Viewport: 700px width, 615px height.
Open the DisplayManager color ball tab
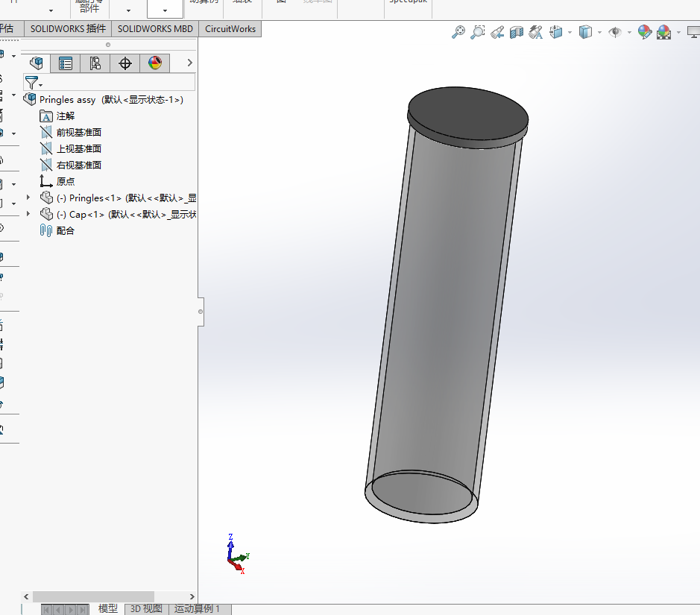pos(155,63)
